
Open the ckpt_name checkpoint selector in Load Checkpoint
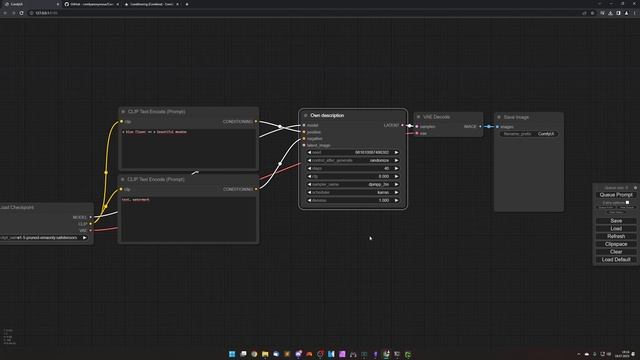point(44,238)
